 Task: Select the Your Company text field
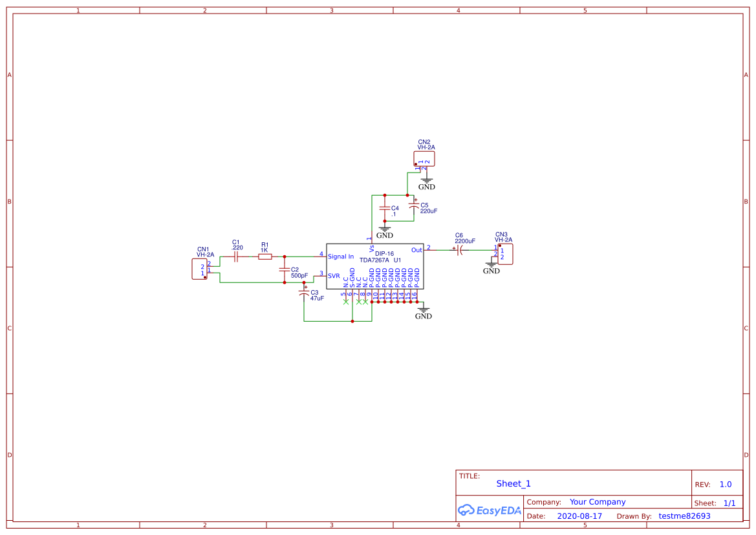pyautogui.click(x=597, y=501)
